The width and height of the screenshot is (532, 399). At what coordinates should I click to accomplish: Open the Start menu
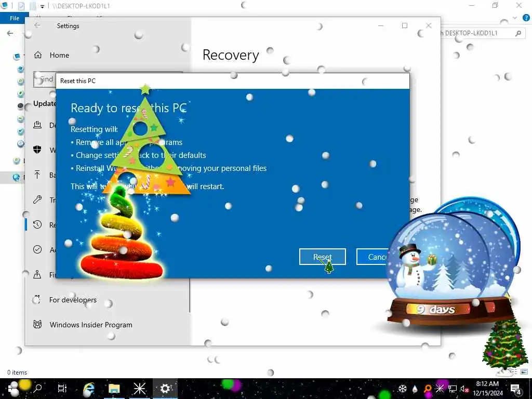click(13, 388)
